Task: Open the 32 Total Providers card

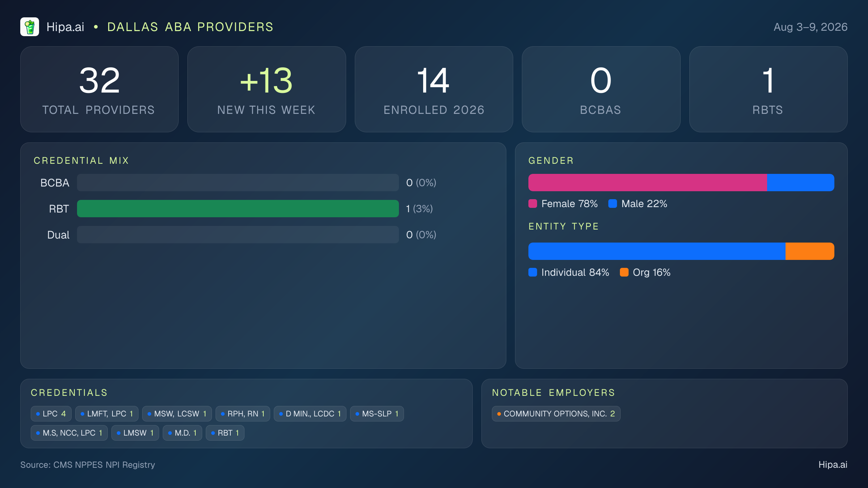Action: tap(99, 89)
